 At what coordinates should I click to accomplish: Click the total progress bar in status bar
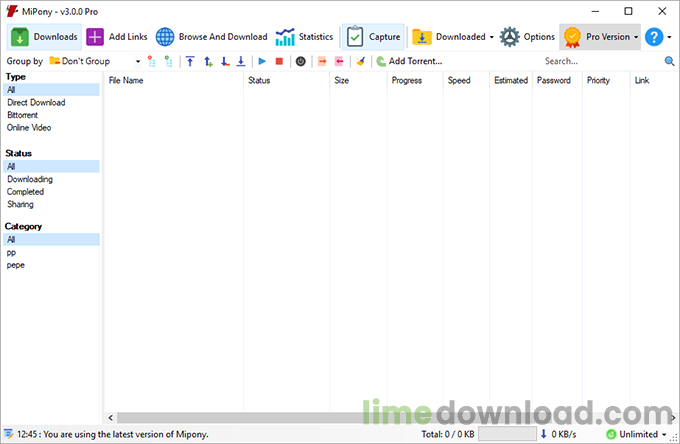[507, 434]
